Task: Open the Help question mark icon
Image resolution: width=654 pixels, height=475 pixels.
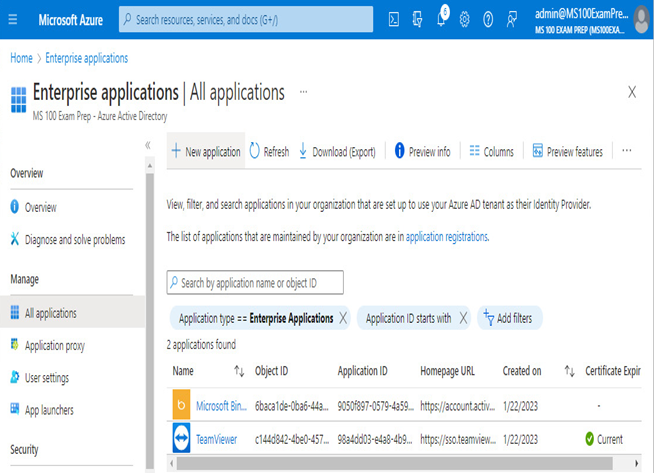Action: pyautogui.click(x=488, y=19)
